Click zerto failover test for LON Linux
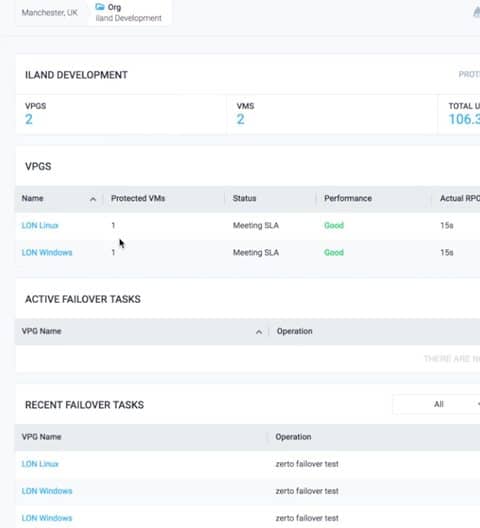480x528 pixels. click(307, 464)
